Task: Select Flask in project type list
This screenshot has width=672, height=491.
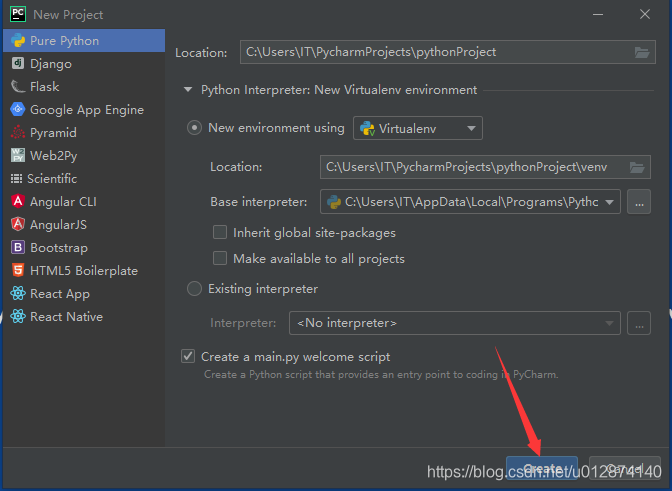Action: point(84,87)
